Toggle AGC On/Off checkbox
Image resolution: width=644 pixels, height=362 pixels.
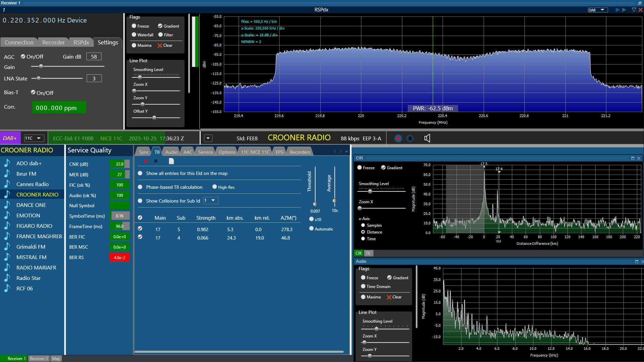(x=23, y=57)
